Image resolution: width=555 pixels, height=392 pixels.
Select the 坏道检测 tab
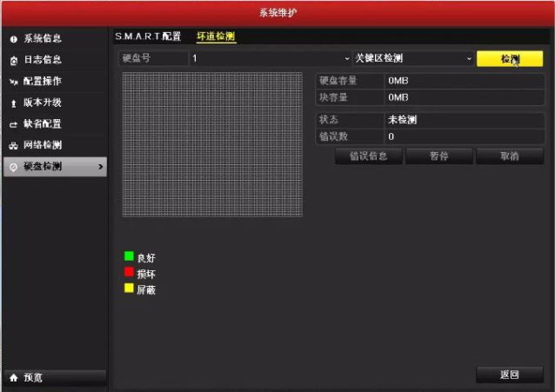[216, 37]
